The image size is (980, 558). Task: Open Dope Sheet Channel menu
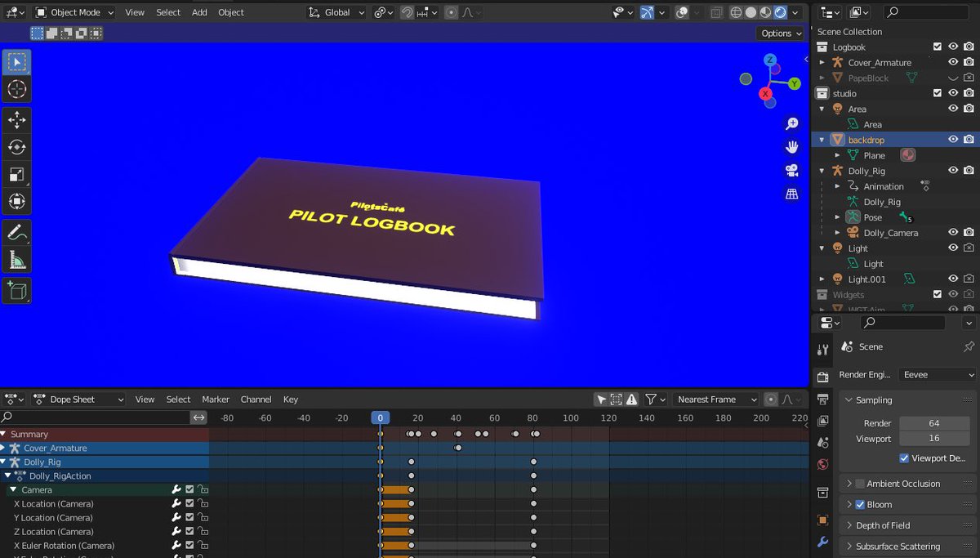[256, 400]
